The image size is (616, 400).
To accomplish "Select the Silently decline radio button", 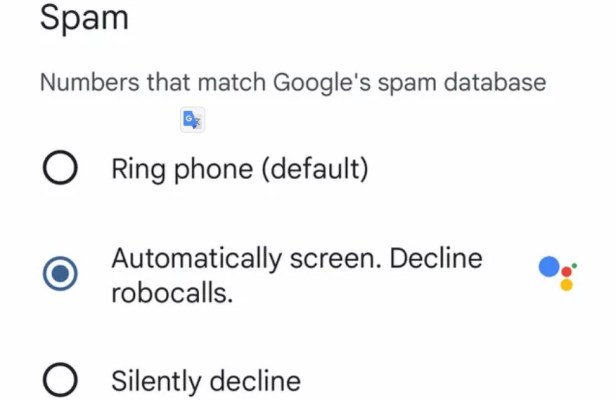I will tap(61, 380).
